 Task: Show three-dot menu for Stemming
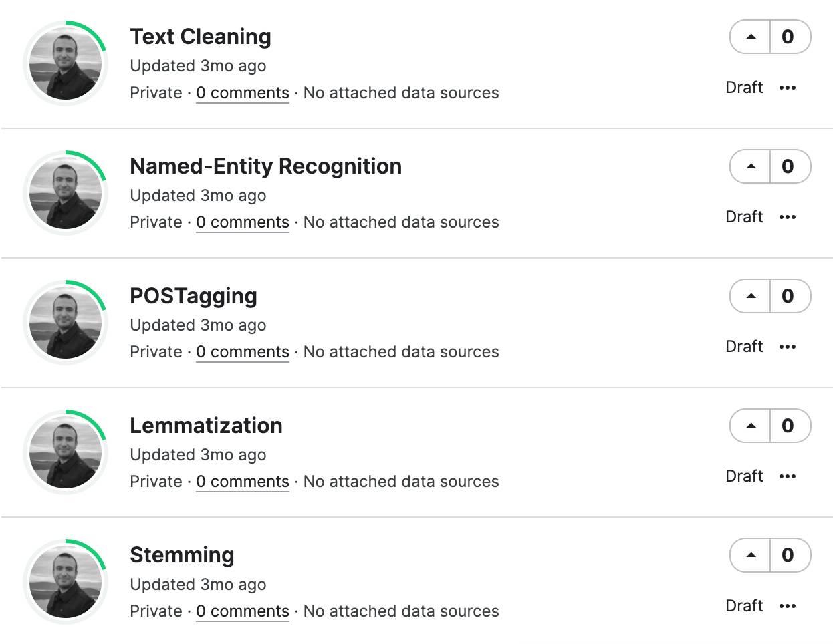[x=788, y=606]
